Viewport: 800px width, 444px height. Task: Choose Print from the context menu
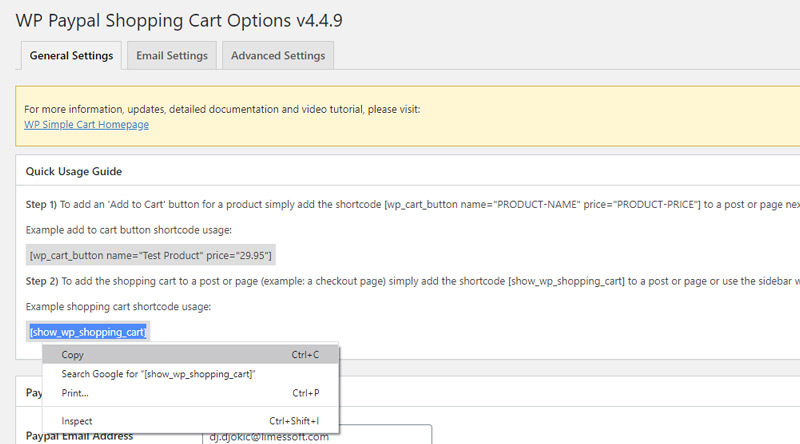pos(190,393)
